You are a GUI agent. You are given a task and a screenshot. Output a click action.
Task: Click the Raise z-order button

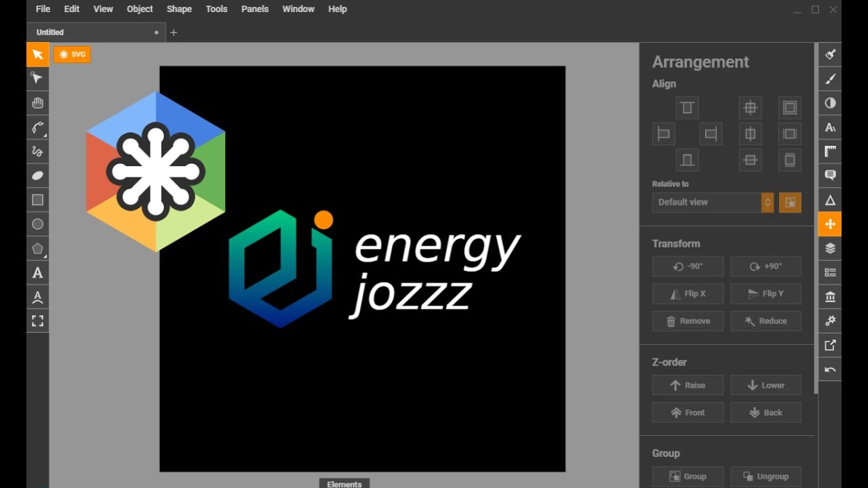point(688,385)
